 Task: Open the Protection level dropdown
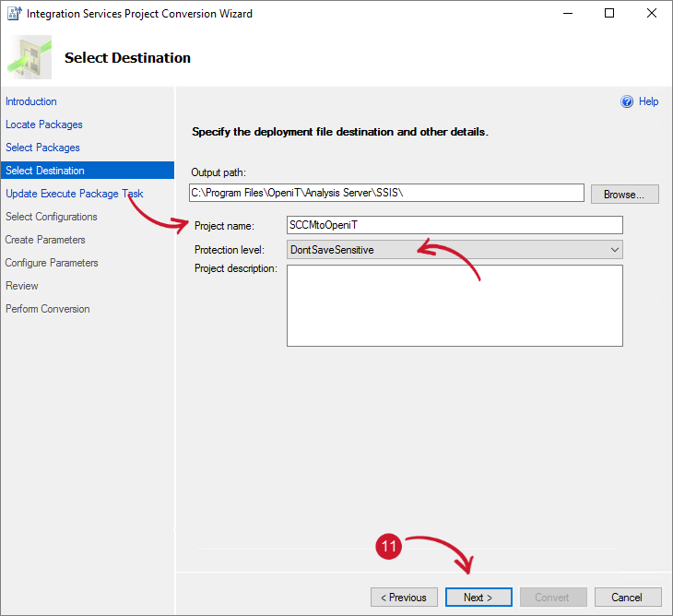click(x=455, y=250)
